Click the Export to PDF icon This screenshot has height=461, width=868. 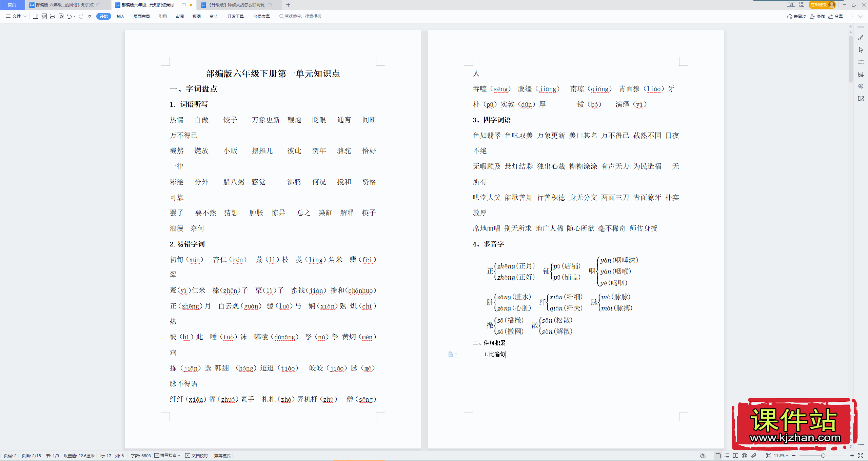click(44, 16)
